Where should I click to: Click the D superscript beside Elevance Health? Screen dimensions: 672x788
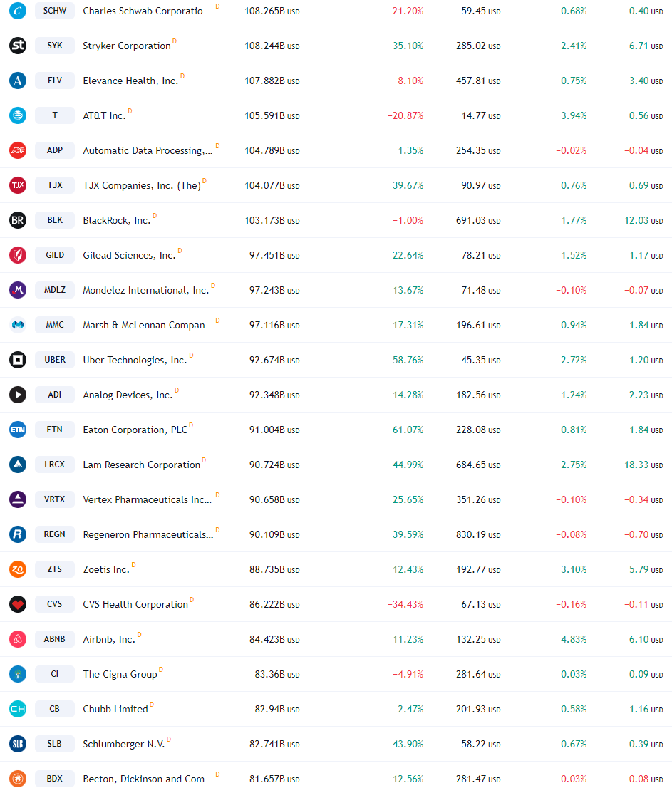point(182,76)
